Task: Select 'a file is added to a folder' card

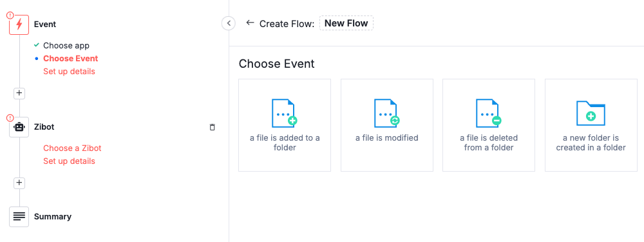Action: [285, 125]
